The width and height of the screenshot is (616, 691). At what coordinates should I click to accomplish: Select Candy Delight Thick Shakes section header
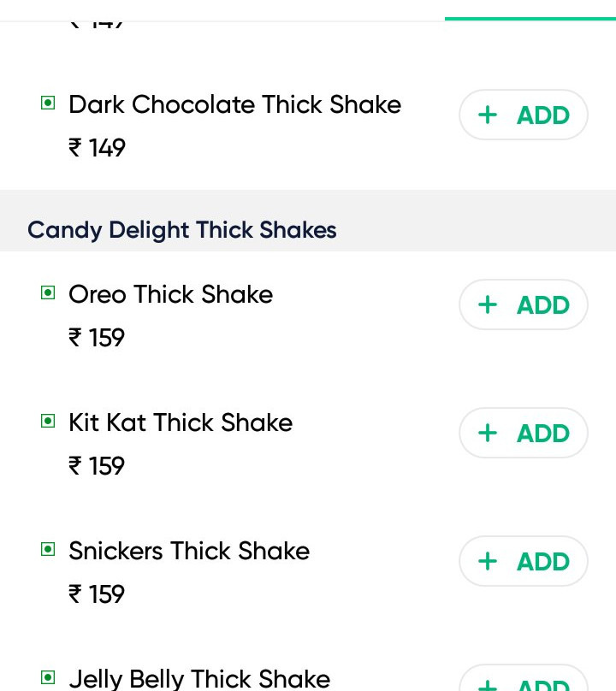182,230
